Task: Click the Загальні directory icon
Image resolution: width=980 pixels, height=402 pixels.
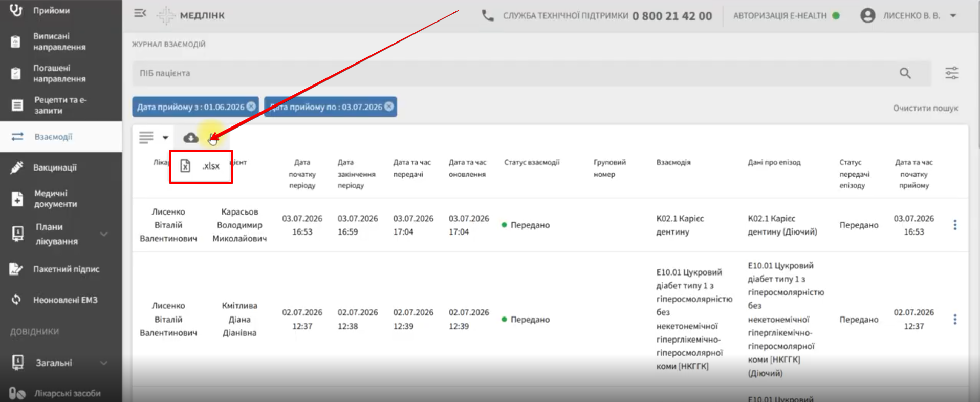Action: click(x=18, y=363)
